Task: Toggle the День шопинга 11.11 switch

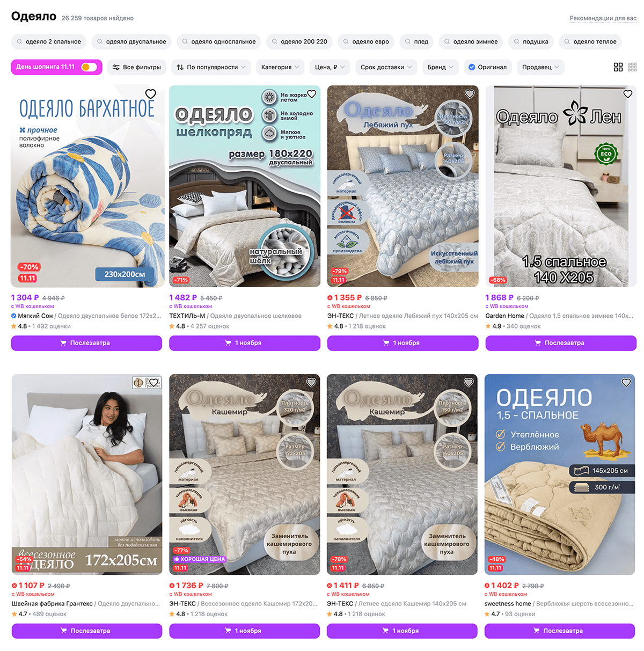Action: [x=89, y=67]
